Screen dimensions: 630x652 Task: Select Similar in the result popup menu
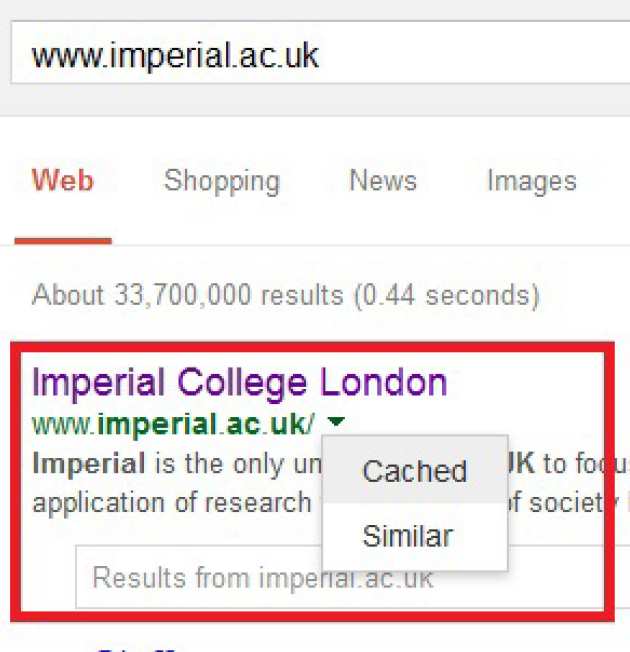click(x=407, y=536)
